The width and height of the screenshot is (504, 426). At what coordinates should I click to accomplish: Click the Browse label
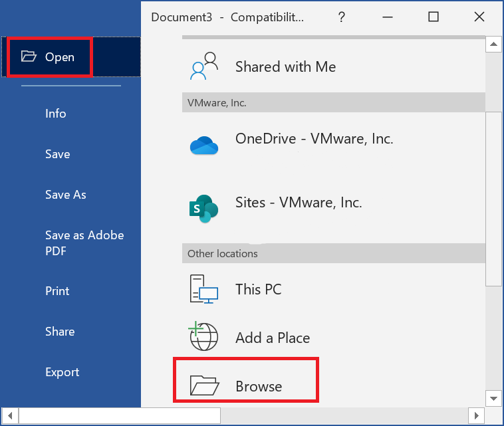tap(259, 386)
